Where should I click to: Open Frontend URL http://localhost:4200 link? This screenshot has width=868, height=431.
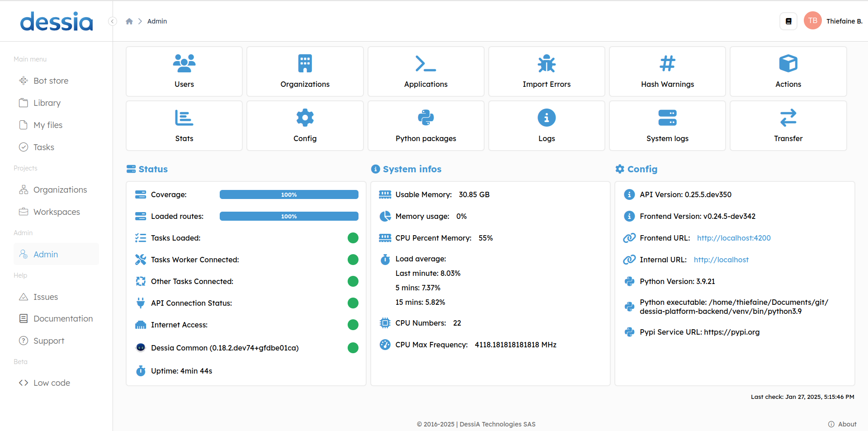[734, 238]
